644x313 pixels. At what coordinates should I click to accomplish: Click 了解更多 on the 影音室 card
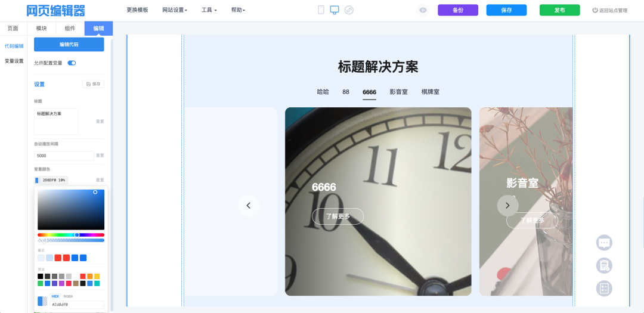[532, 221]
